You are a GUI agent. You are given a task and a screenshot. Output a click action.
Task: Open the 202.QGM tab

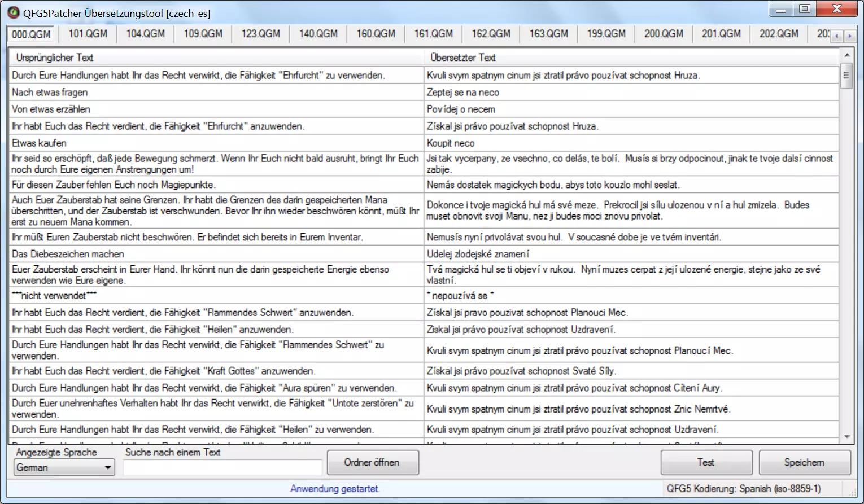click(x=779, y=34)
